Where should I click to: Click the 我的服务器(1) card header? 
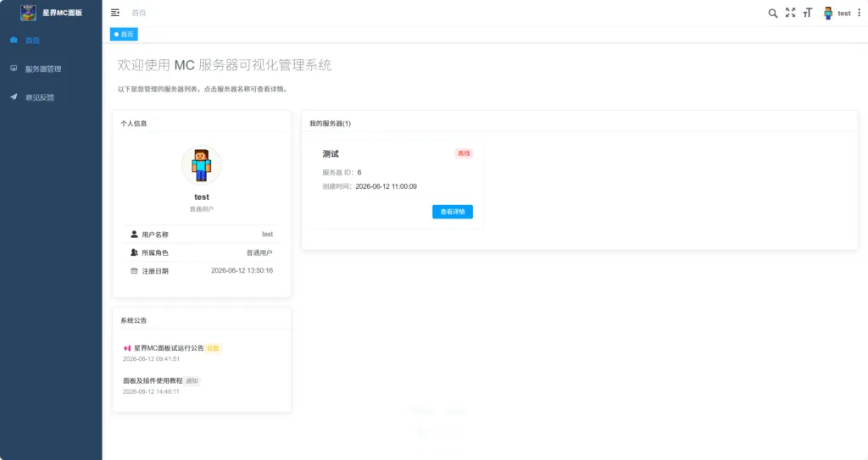coord(330,124)
